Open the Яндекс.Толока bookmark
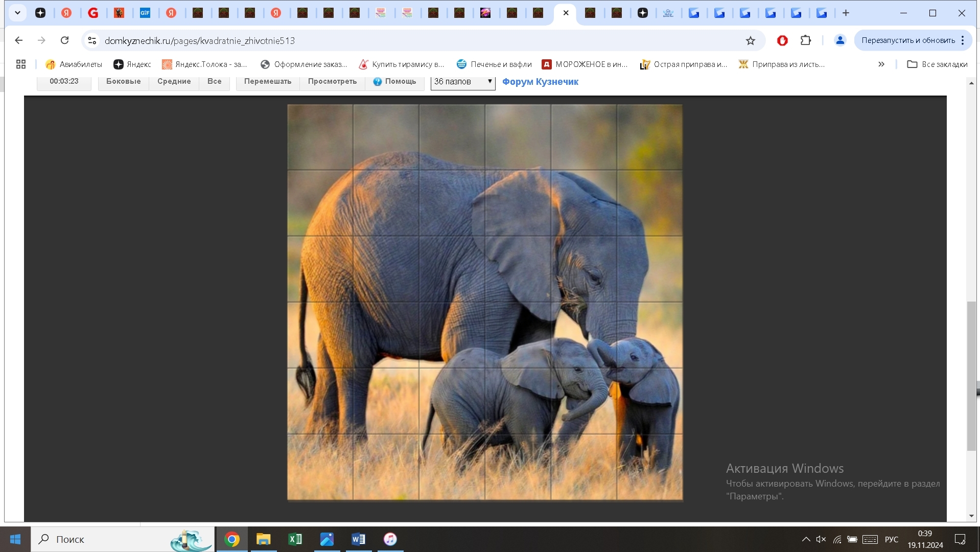This screenshot has height=552, width=980. (x=204, y=64)
